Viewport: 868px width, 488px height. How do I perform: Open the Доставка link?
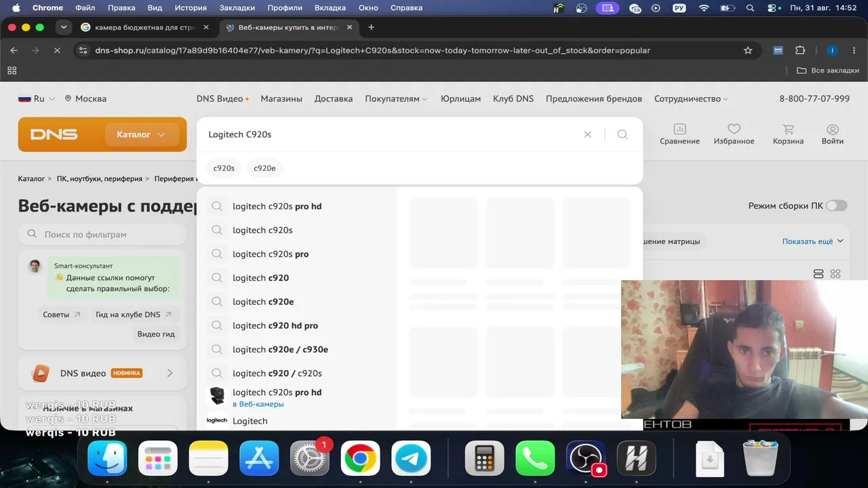point(334,98)
